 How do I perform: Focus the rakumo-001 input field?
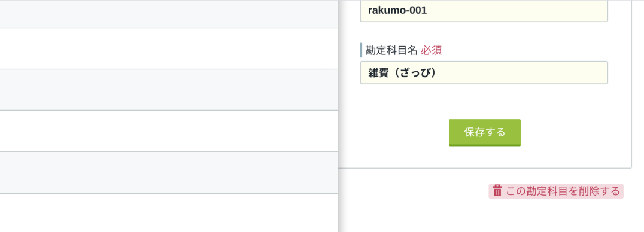(x=484, y=10)
